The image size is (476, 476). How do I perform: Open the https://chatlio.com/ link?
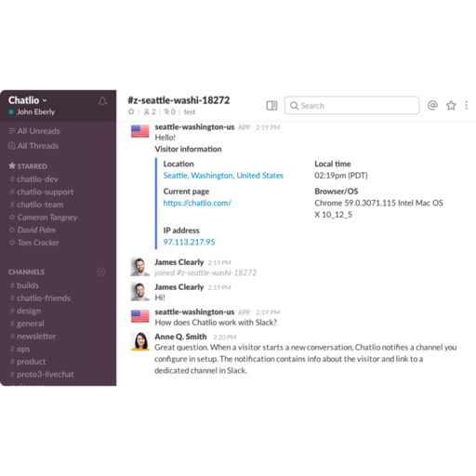point(197,203)
